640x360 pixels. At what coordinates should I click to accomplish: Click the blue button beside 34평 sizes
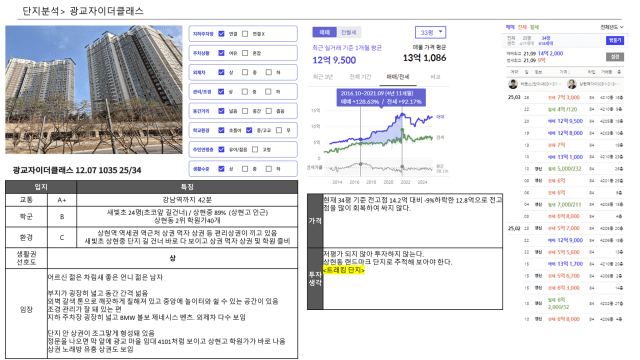(615, 40)
